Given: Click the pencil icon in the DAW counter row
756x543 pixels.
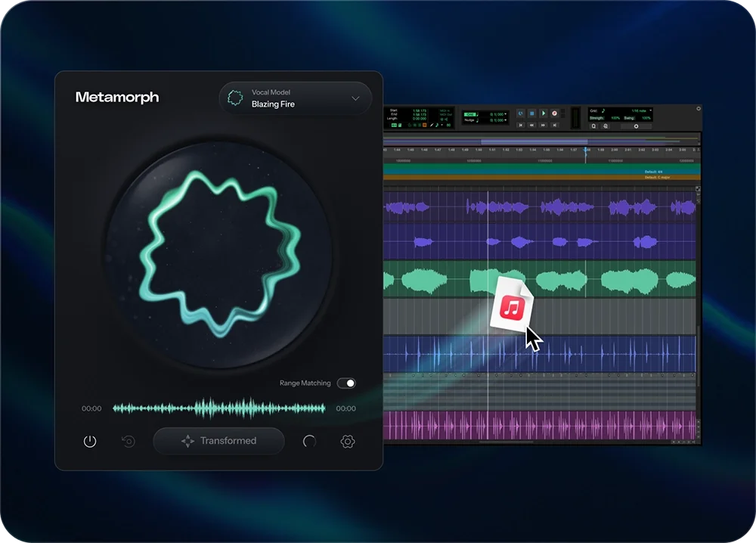Looking at the screenshot, I should point(432,125).
